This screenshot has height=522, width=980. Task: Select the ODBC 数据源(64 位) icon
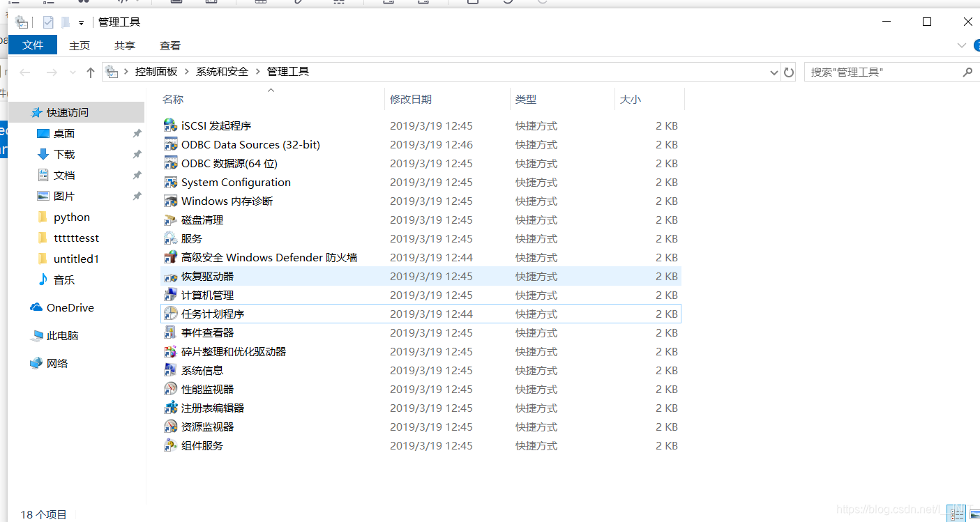coord(170,163)
